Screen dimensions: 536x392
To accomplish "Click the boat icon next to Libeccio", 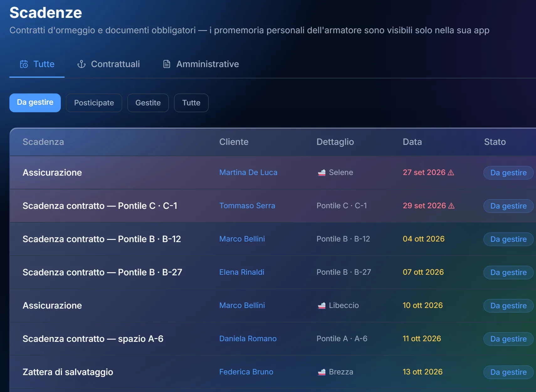I will (x=322, y=306).
